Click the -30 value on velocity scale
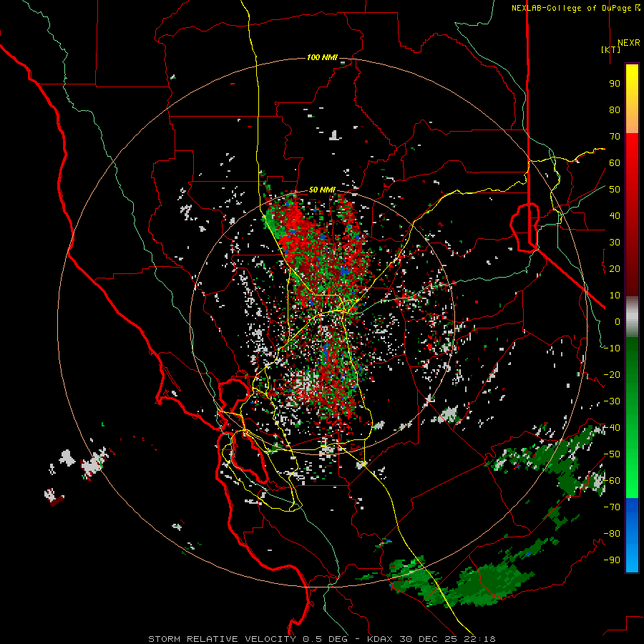The width and height of the screenshot is (644, 644). 613,401
